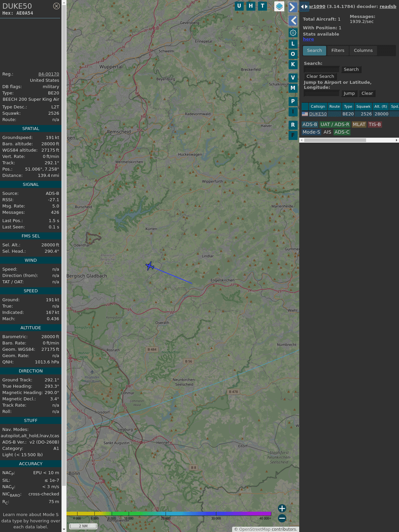Zoom out the map with minus button
Viewport: 399px width, 532px height.
(x=282, y=518)
